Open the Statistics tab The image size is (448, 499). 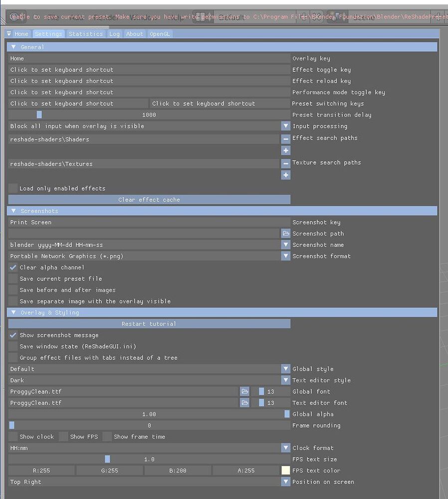coord(86,34)
